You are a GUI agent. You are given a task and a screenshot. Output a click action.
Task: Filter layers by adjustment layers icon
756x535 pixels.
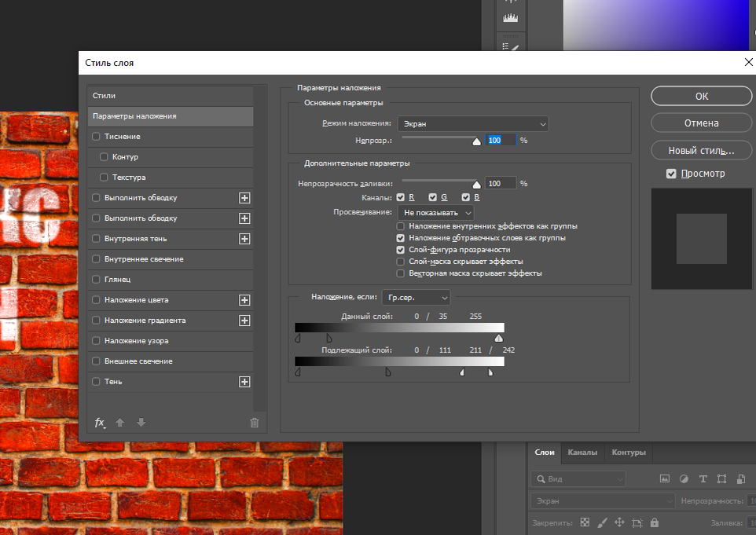point(684,478)
